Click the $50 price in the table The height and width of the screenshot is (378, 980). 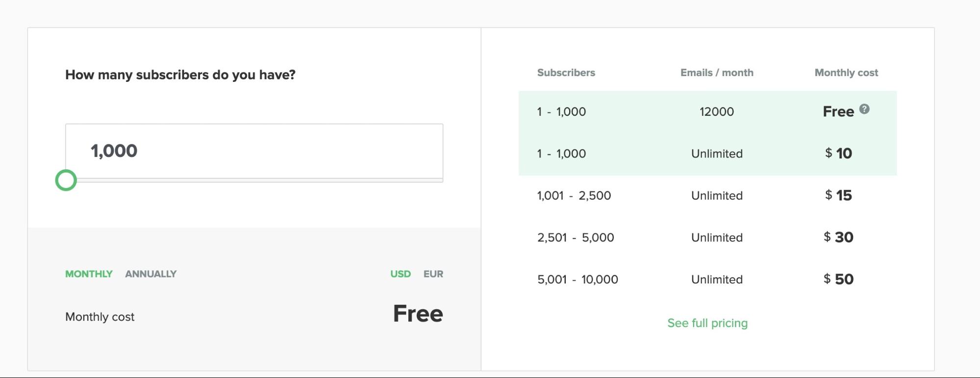838,279
